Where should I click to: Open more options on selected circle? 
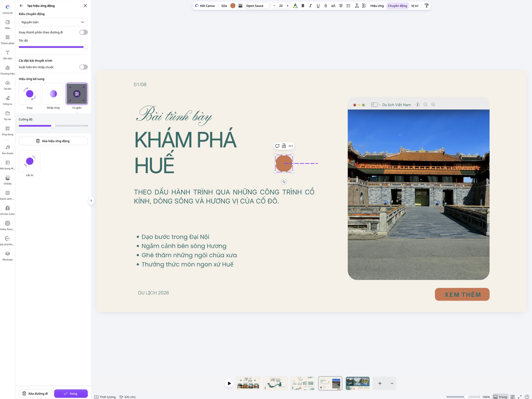coord(290,146)
